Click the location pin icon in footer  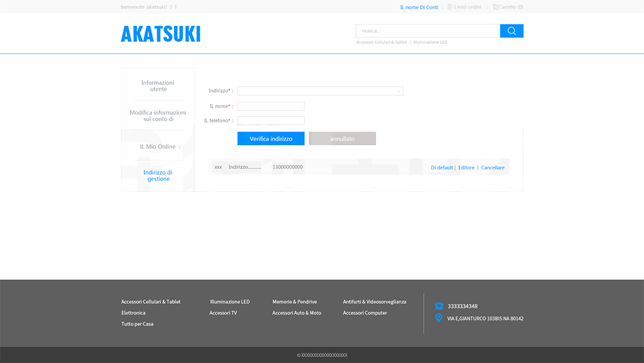[439, 318]
